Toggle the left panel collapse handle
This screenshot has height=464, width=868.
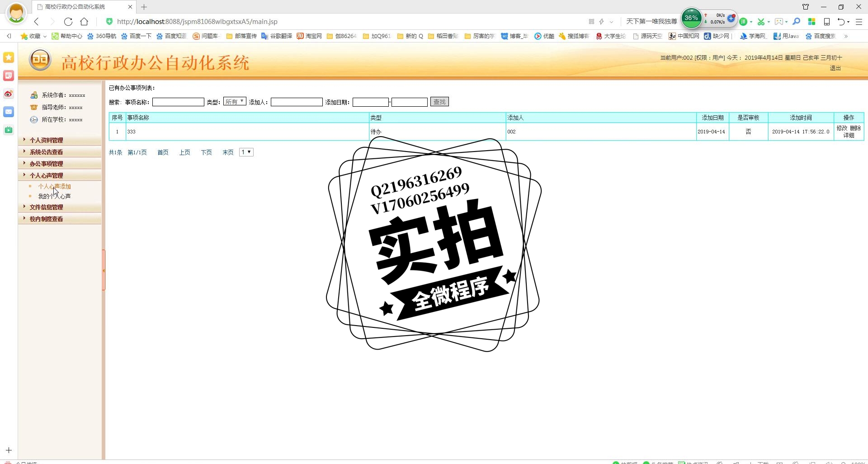pyautogui.click(x=104, y=270)
